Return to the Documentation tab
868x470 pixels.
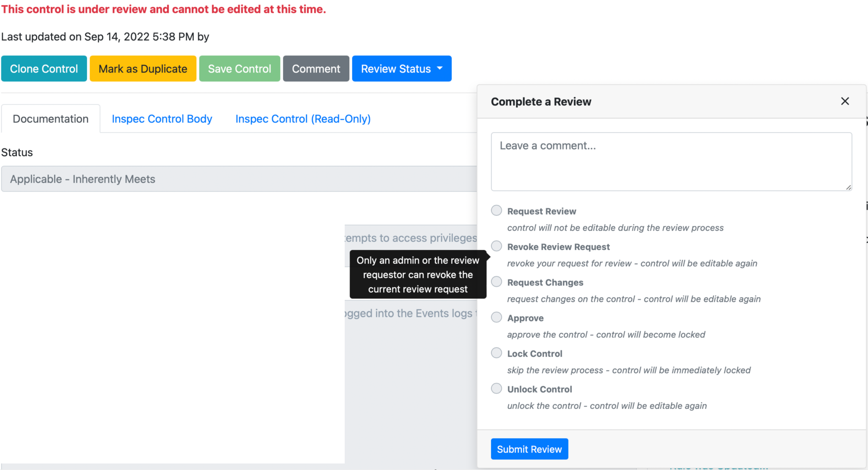coord(50,119)
